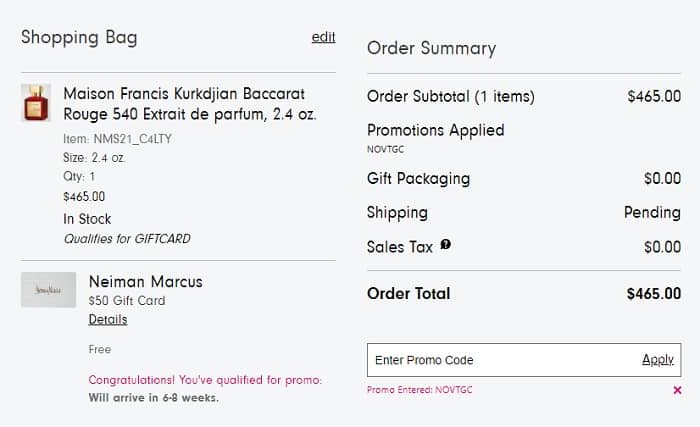Focus the Enter Promo Code field
Screen dimensions: 700x427
pos(500,360)
